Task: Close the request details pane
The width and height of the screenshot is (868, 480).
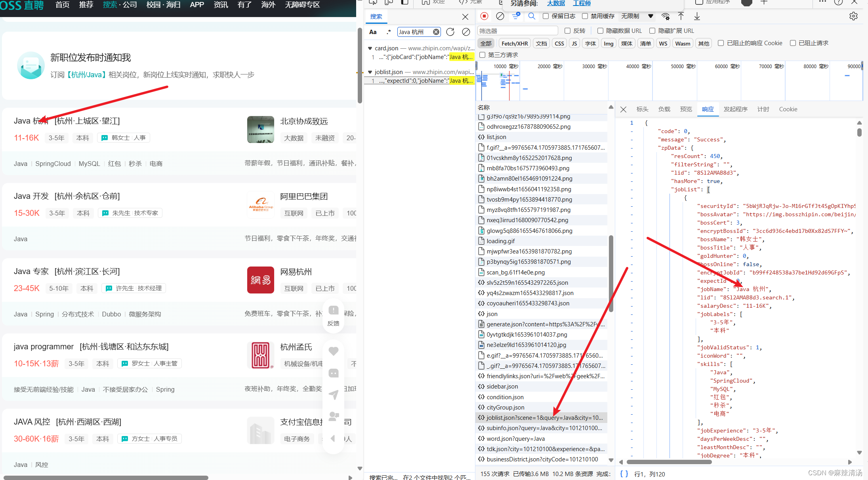Action: (623, 109)
